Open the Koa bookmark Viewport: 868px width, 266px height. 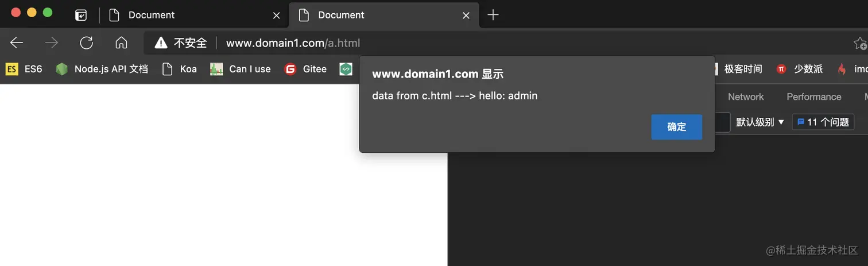179,69
